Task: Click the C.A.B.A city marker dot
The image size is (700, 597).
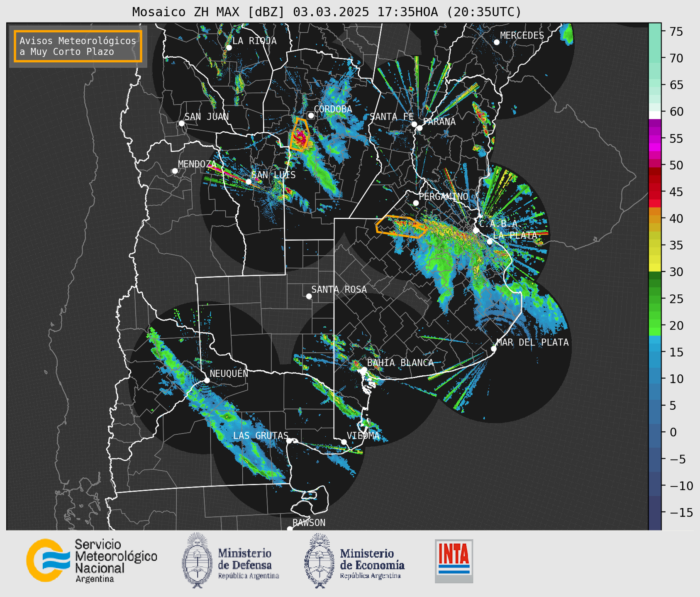Action: point(476,230)
